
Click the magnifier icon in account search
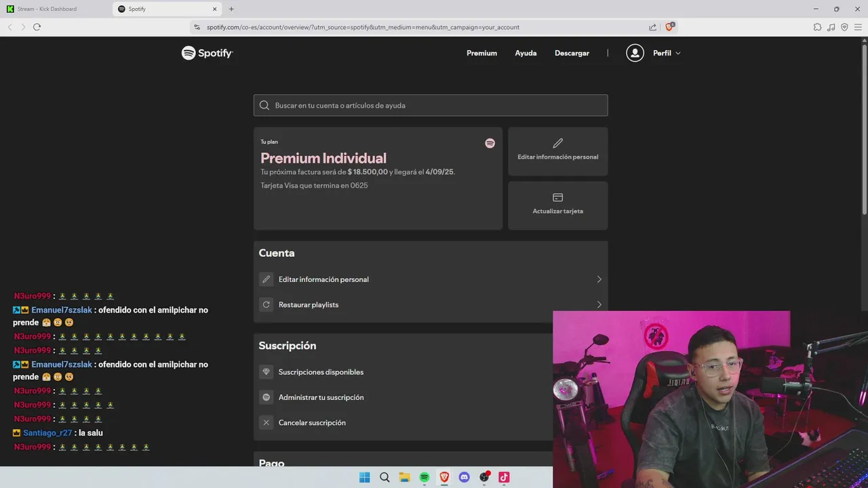click(264, 105)
